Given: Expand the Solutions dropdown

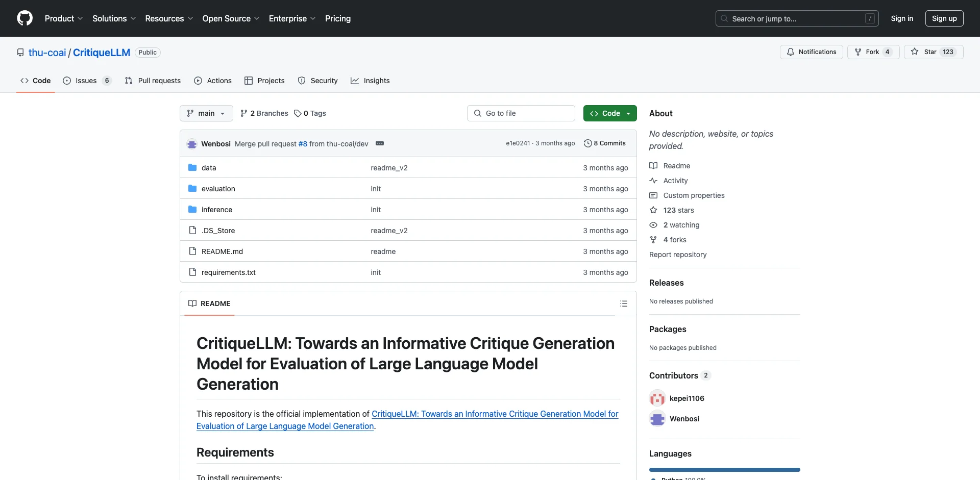Looking at the screenshot, I should [114, 18].
